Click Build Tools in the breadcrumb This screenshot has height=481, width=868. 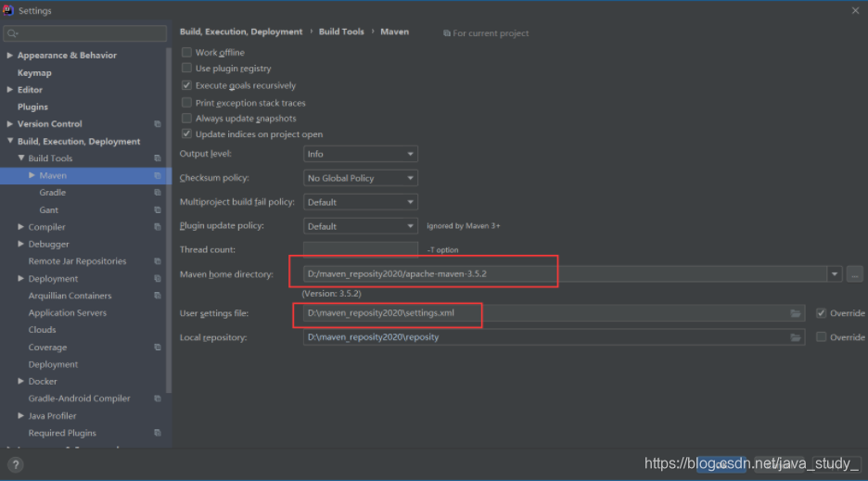point(341,32)
